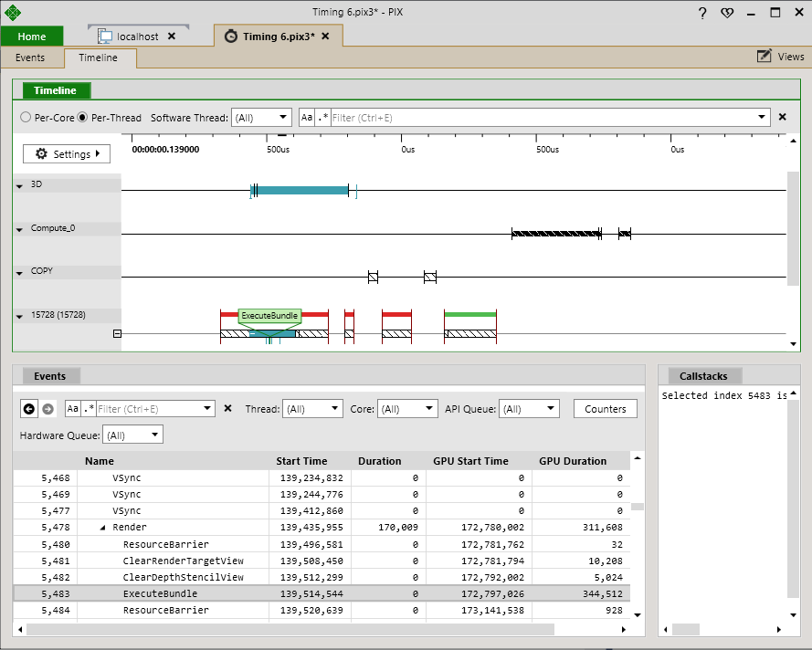The height and width of the screenshot is (650, 812).
Task: Switch to the Events tab
Action: (30, 58)
